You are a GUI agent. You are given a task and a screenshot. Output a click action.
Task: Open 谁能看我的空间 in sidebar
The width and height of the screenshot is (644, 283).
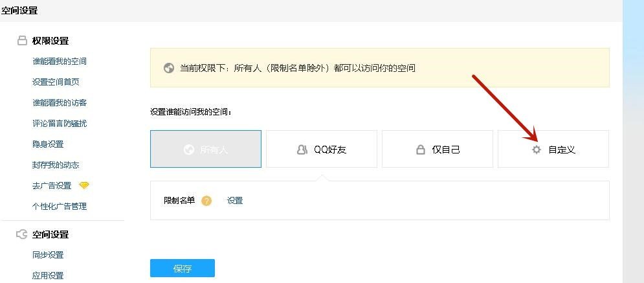60,62
